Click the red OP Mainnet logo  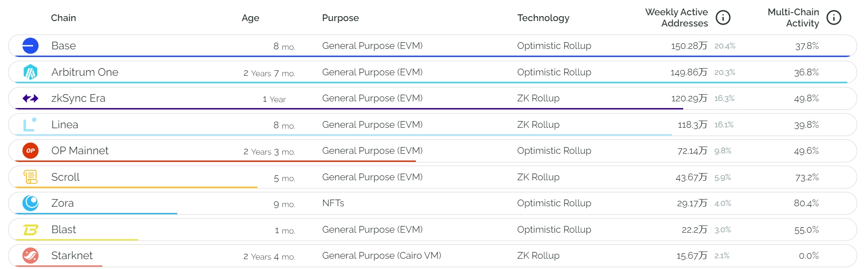[31, 151]
